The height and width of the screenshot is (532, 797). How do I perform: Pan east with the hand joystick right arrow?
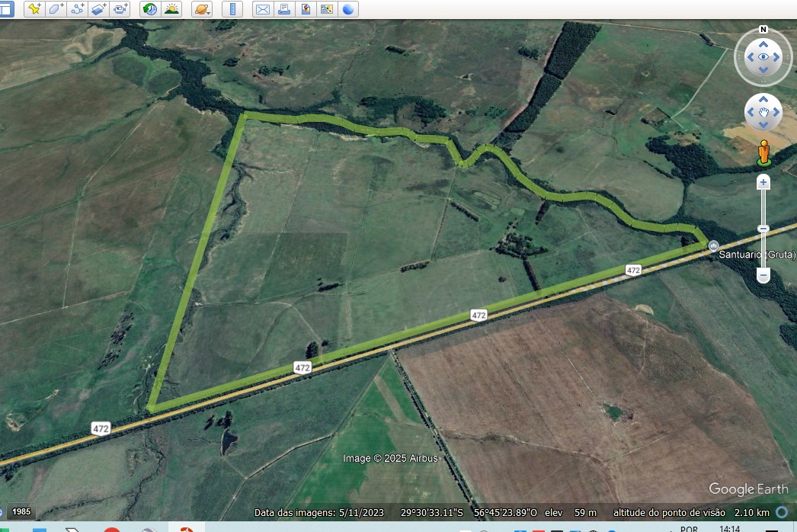(776, 112)
